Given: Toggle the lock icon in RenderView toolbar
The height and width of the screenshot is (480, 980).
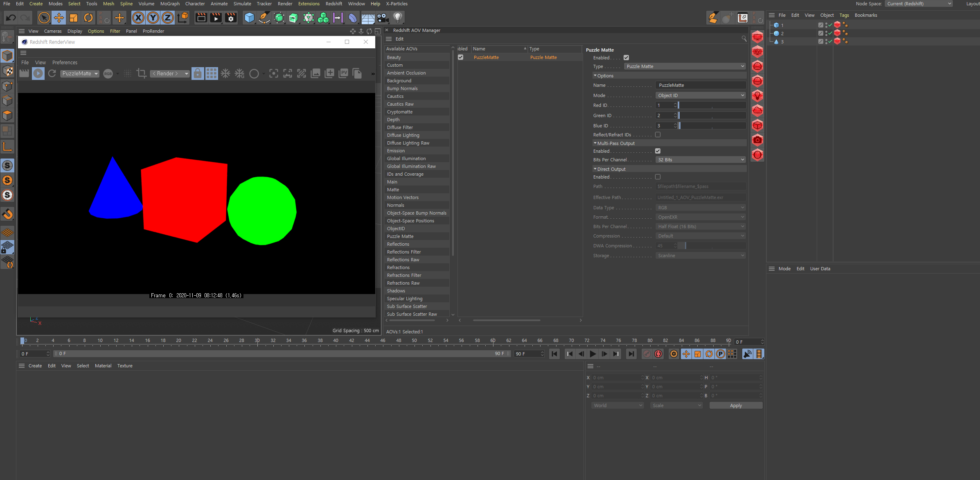Looking at the screenshot, I should pyautogui.click(x=198, y=74).
